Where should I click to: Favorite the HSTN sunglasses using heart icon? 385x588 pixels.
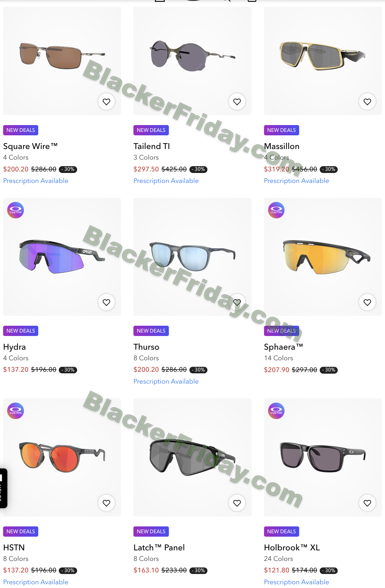click(x=106, y=503)
